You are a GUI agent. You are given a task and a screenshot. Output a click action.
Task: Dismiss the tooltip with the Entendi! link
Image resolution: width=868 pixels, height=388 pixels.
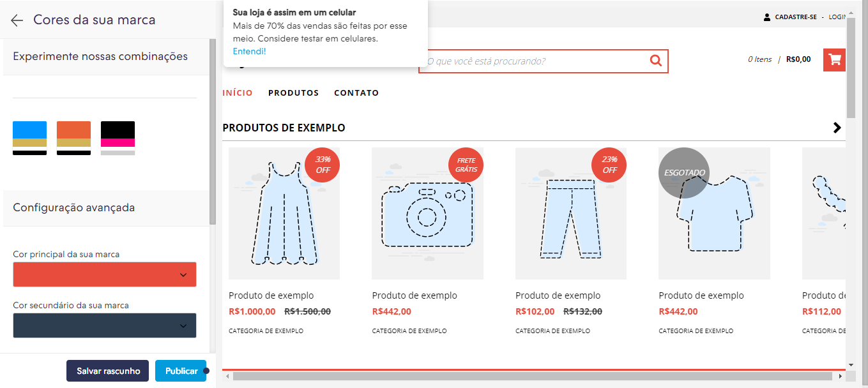point(249,51)
